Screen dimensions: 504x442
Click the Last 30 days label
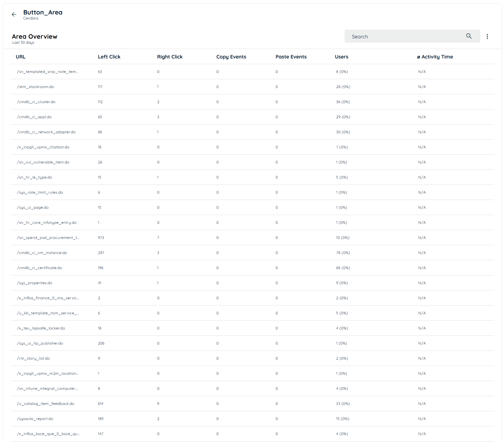(x=23, y=42)
